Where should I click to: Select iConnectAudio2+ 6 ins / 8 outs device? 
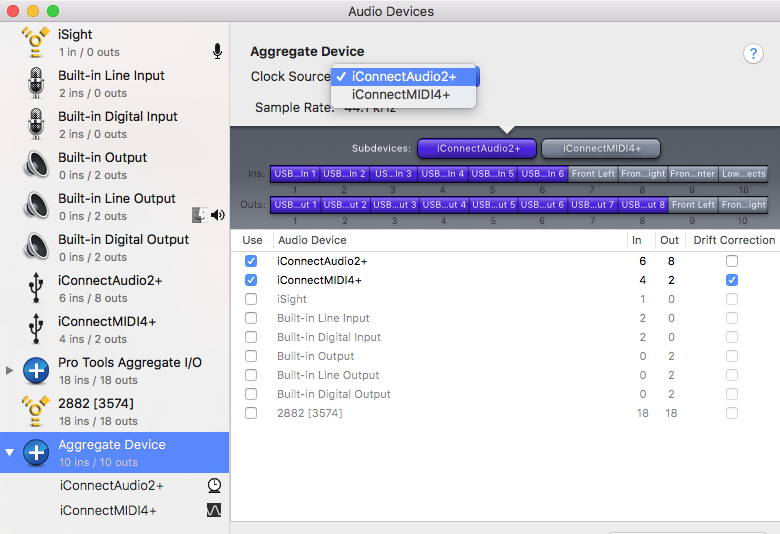click(x=114, y=288)
